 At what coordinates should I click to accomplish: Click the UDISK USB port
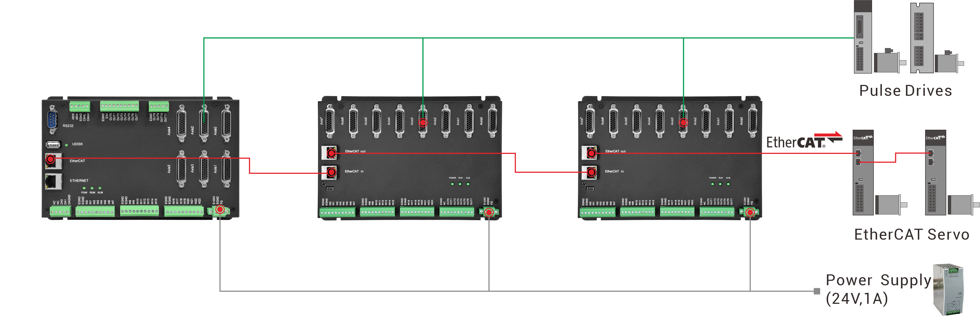pyautogui.click(x=53, y=144)
